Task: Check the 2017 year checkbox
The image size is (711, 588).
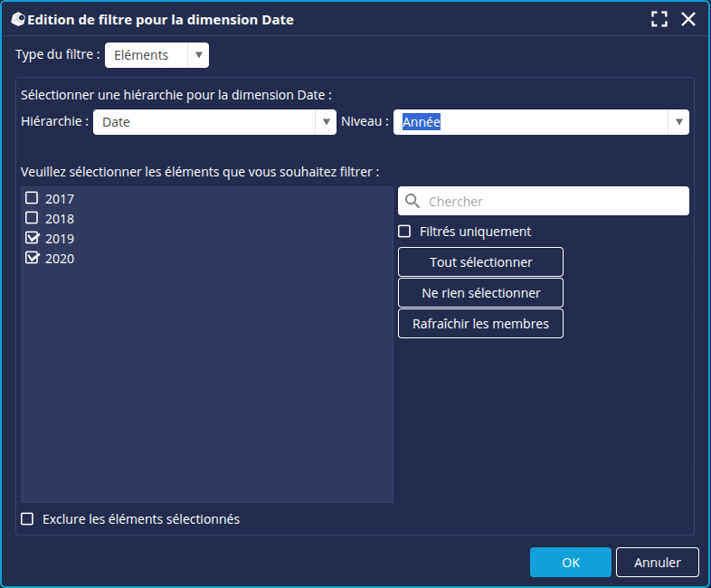Action: click(32, 198)
